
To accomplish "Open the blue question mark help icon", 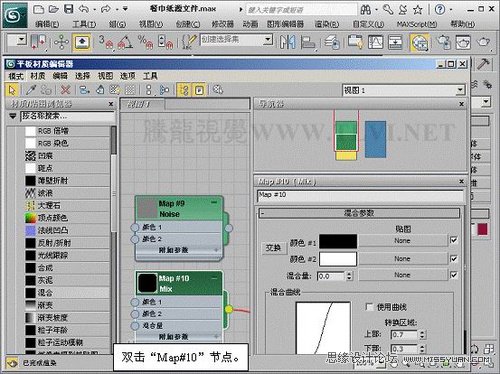I will (440, 9).
